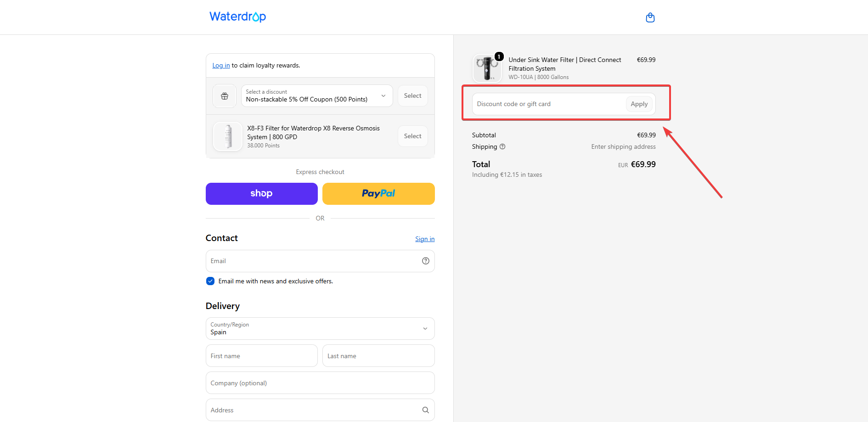The width and height of the screenshot is (868, 422).
Task: Click X8-F3 Filter product thumbnail
Action: click(x=228, y=136)
